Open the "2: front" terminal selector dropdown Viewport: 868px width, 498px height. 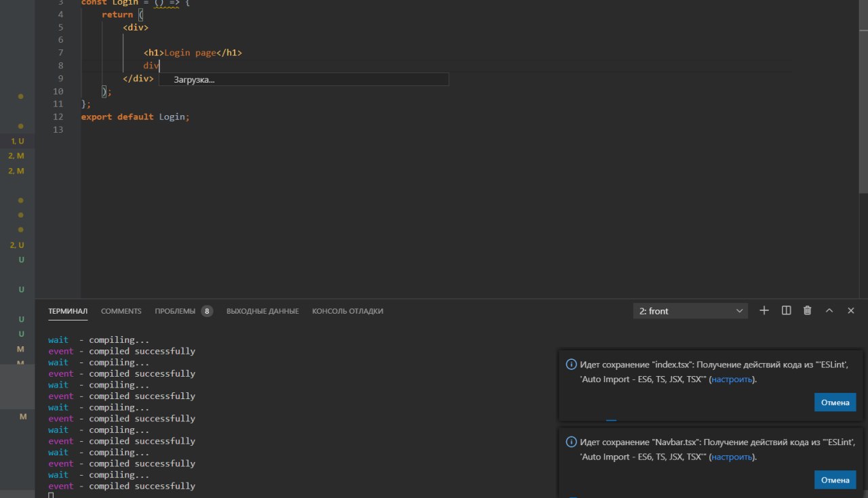[691, 311]
